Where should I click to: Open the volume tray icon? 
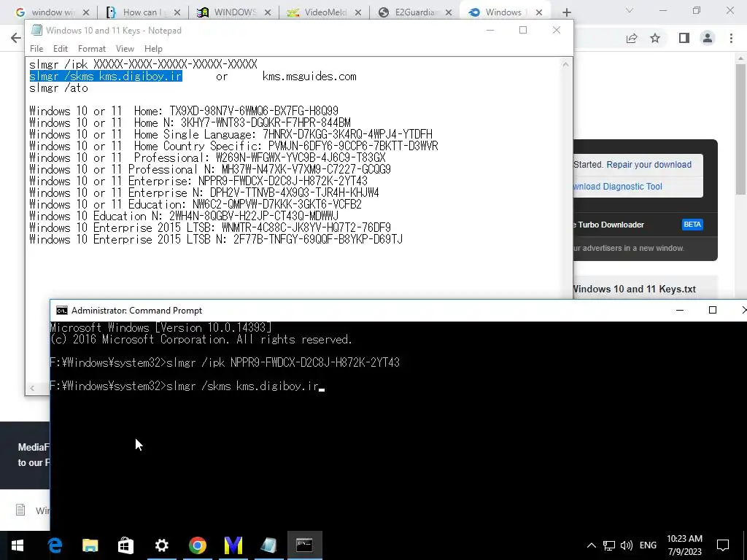click(x=627, y=545)
